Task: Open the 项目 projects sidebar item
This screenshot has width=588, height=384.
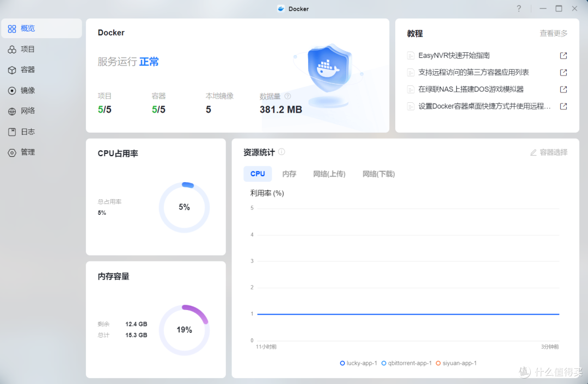Action: tap(41, 49)
